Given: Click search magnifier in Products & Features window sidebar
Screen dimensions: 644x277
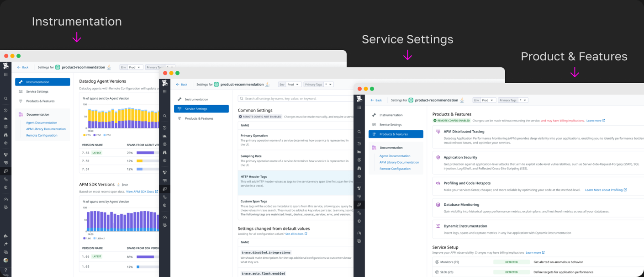Looking at the screenshot, I should [359, 132].
